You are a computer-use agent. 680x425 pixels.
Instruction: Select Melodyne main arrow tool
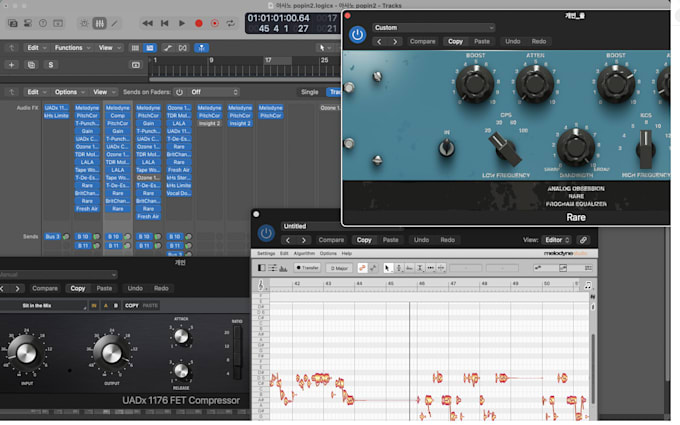(387, 268)
